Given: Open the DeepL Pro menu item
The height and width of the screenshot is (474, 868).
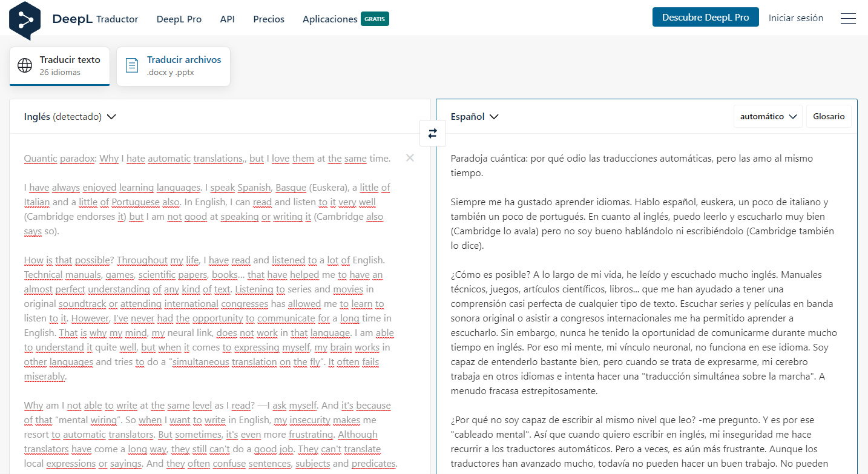Looking at the screenshot, I should point(179,19).
